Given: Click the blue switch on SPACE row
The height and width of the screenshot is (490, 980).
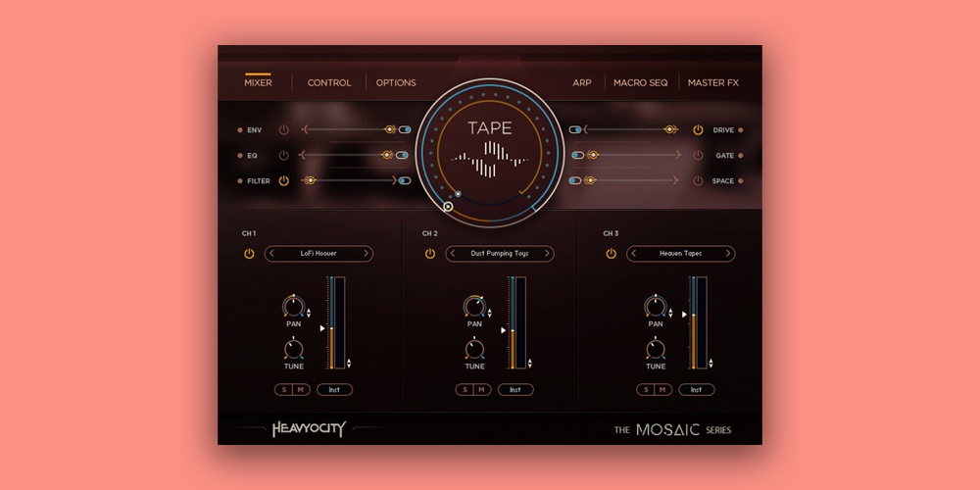Looking at the screenshot, I should [x=575, y=180].
